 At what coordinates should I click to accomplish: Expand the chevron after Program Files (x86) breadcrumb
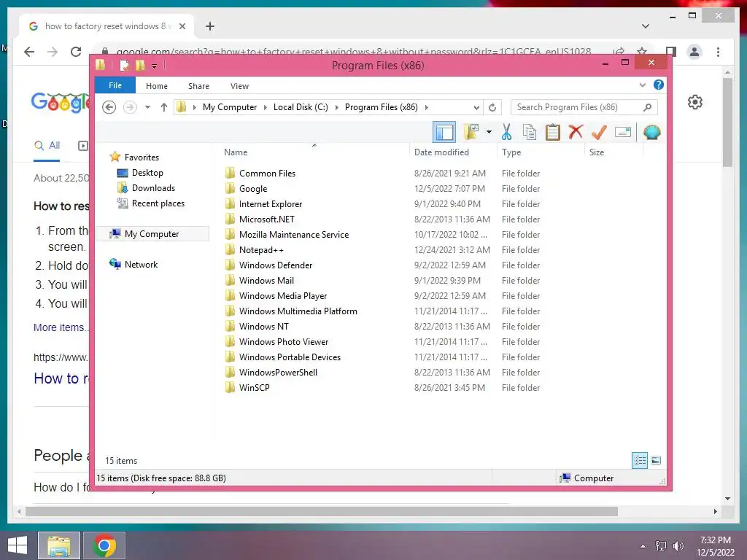pos(426,108)
